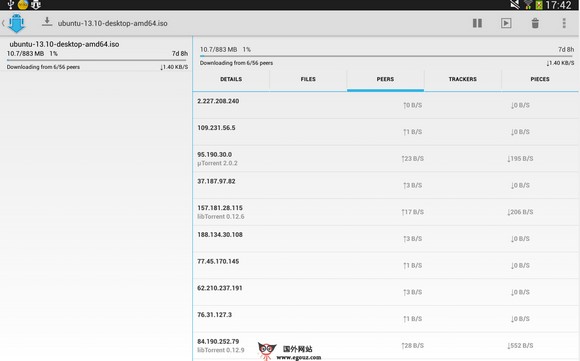Image resolution: width=580 pixels, height=361 pixels.
Task: Tap download speed 206 B/S
Action: 520,212
